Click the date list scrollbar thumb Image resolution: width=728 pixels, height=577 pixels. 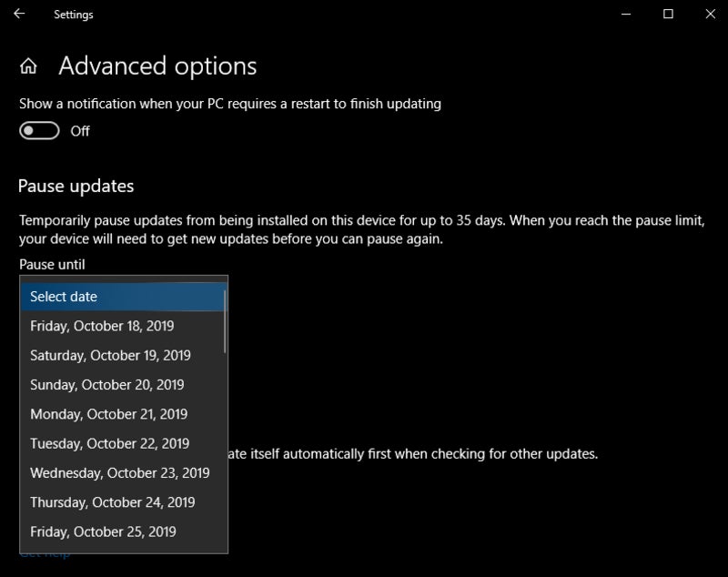[225, 321]
